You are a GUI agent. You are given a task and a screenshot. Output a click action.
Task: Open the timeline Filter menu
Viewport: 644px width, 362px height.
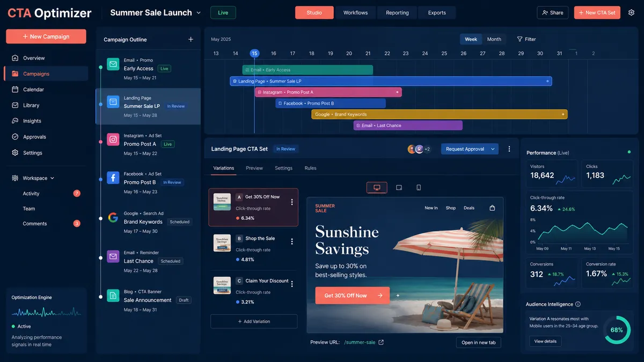[x=526, y=39]
